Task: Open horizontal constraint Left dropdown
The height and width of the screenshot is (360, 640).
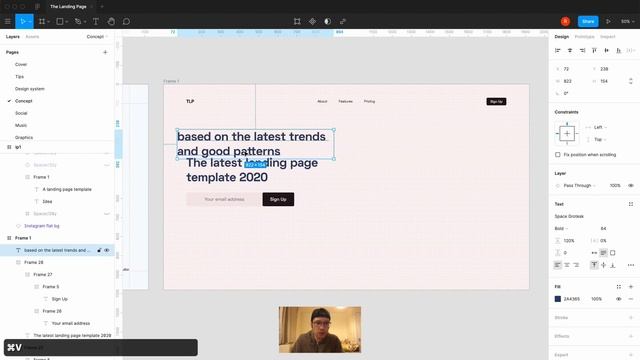Action: click(600, 127)
